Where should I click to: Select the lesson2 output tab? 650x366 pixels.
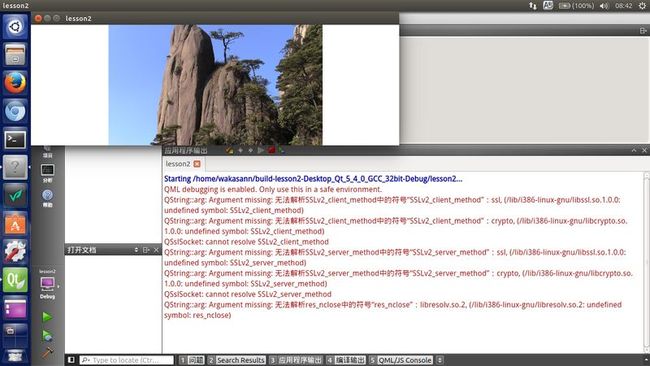(182, 164)
